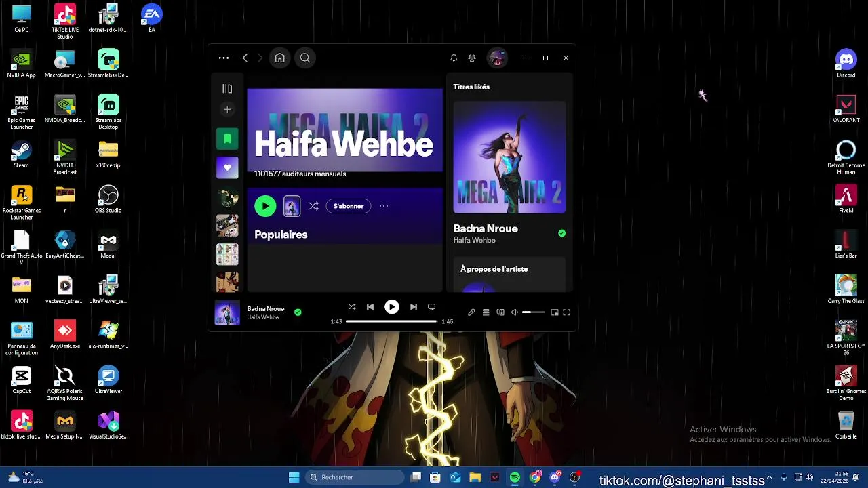The image size is (868, 488).
Task: Toggle shuffle in the player controls
Action: pos(352,307)
